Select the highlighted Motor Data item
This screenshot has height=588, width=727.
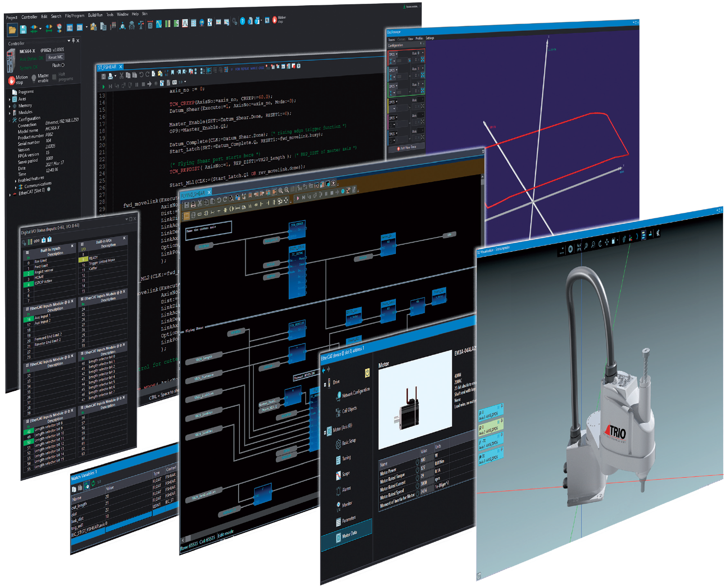[x=346, y=535]
